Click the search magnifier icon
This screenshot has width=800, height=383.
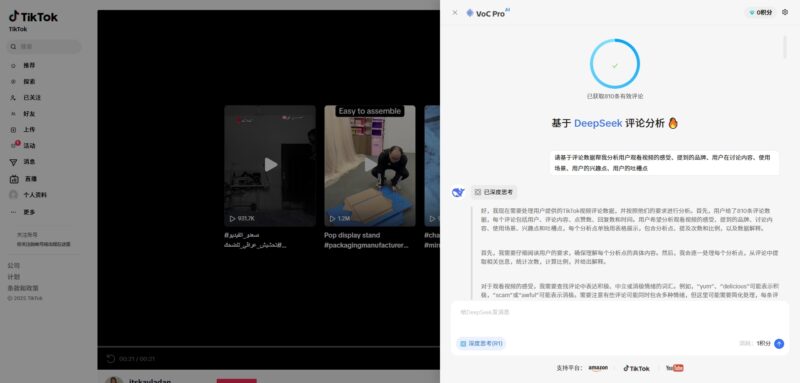13,47
